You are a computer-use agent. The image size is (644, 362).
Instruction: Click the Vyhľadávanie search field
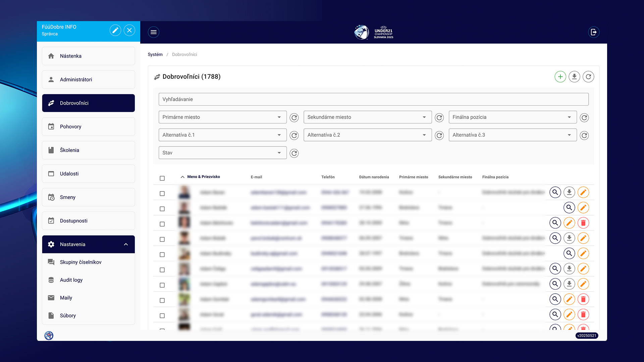[373, 99]
